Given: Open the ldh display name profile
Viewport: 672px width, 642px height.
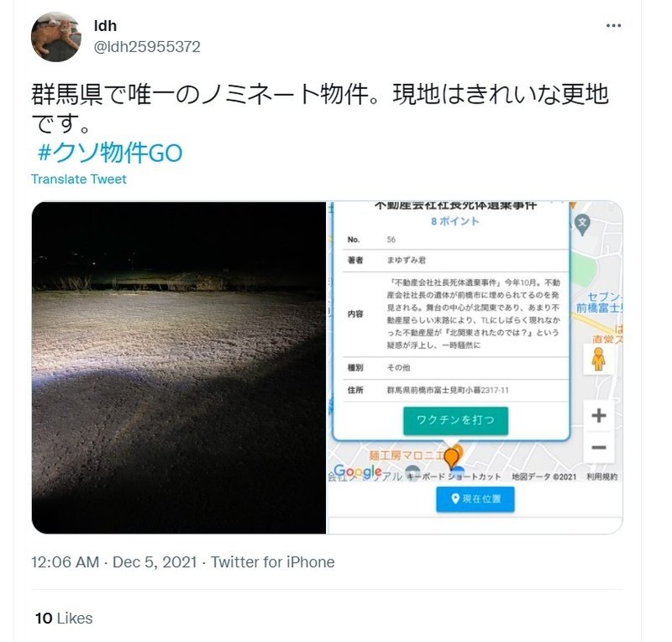Looking at the screenshot, I should click(105, 26).
